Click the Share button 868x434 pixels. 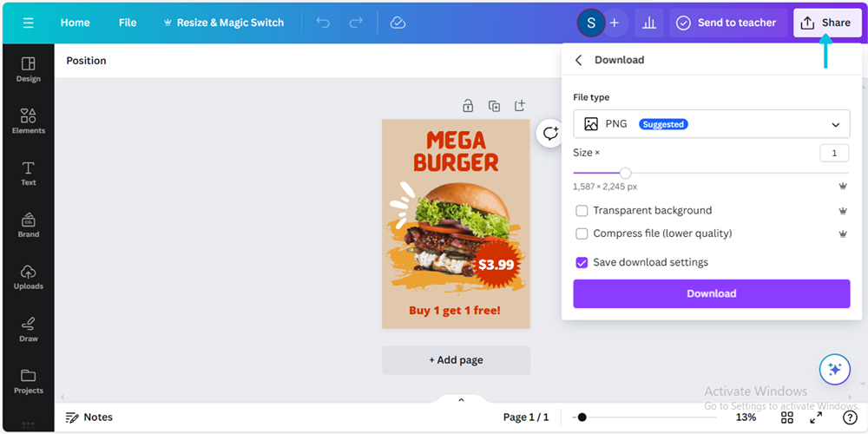[x=827, y=23]
